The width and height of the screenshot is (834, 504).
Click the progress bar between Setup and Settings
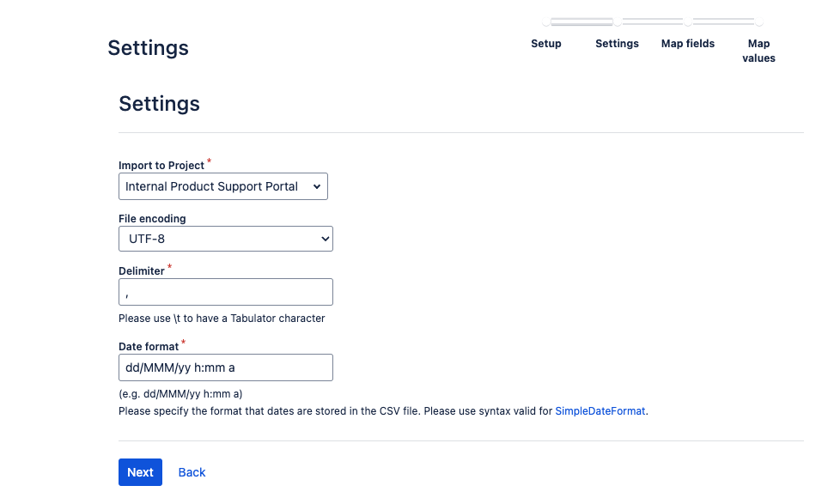pyautogui.click(x=581, y=21)
